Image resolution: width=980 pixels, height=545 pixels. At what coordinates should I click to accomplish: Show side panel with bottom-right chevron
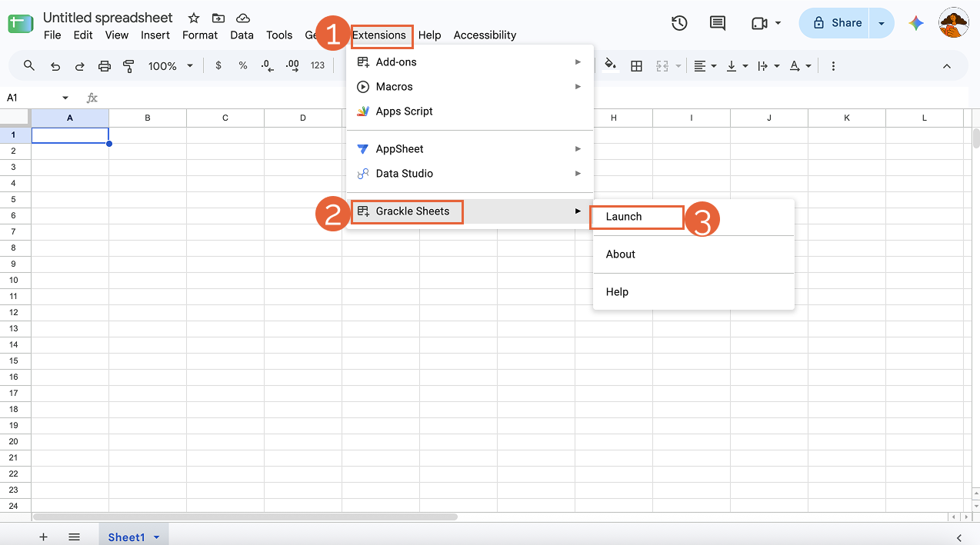tap(959, 537)
